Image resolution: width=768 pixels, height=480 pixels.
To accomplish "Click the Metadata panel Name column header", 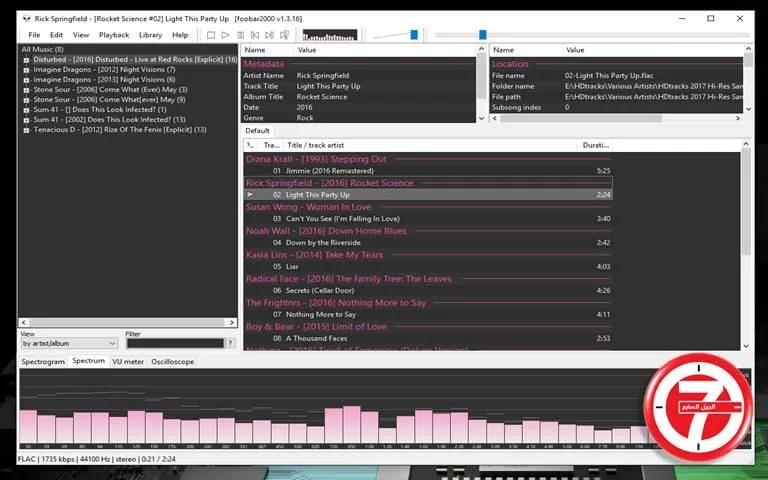I will click(267, 50).
